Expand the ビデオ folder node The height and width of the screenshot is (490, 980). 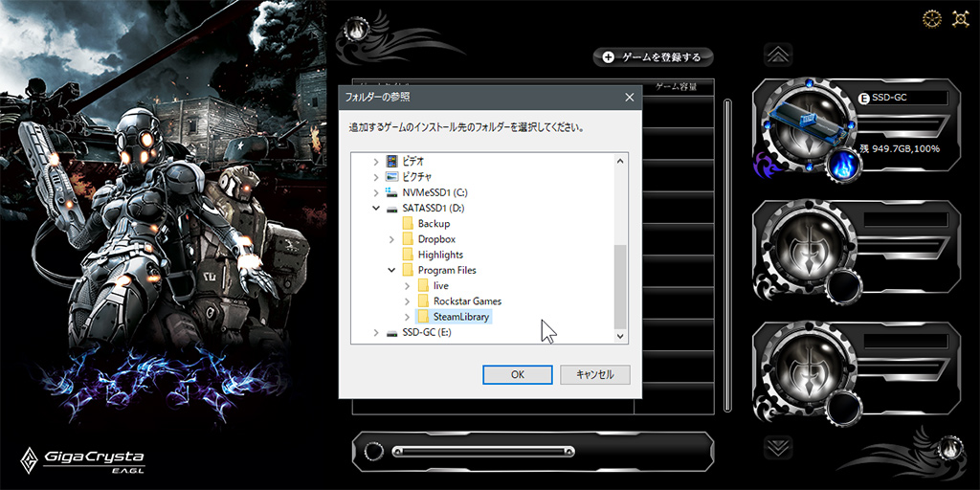[x=375, y=161]
